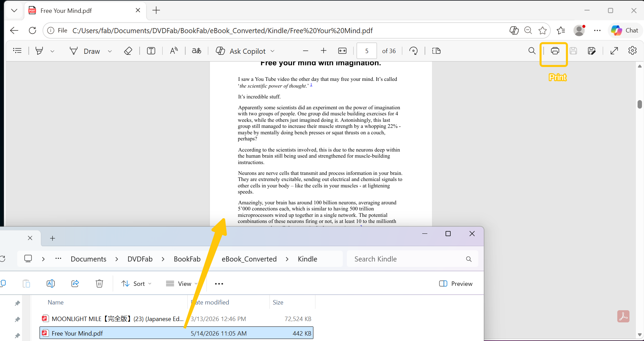Navigate to Documents in breadcrumb
This screenshot has height=341, width=644.
click(89, 259)
